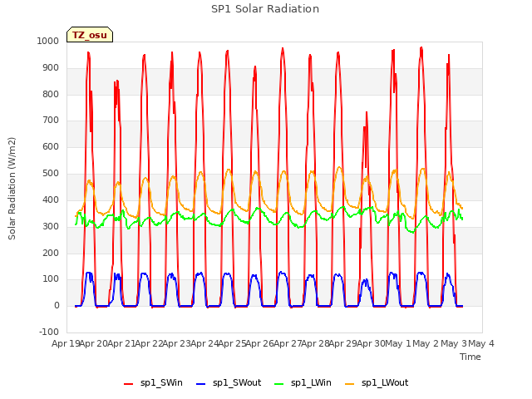Click the 300 y-axis tick label
532x399 pixels.
[51, 226]
